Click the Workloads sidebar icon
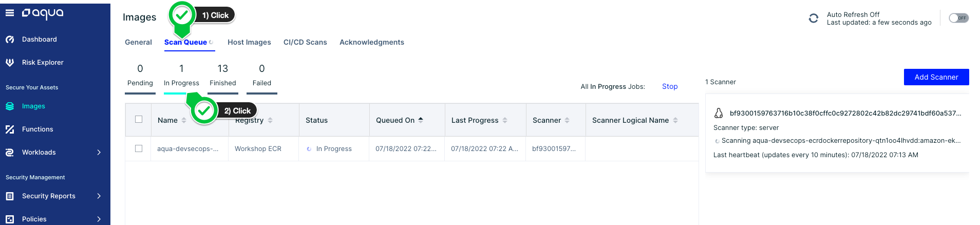 (10, 153)
